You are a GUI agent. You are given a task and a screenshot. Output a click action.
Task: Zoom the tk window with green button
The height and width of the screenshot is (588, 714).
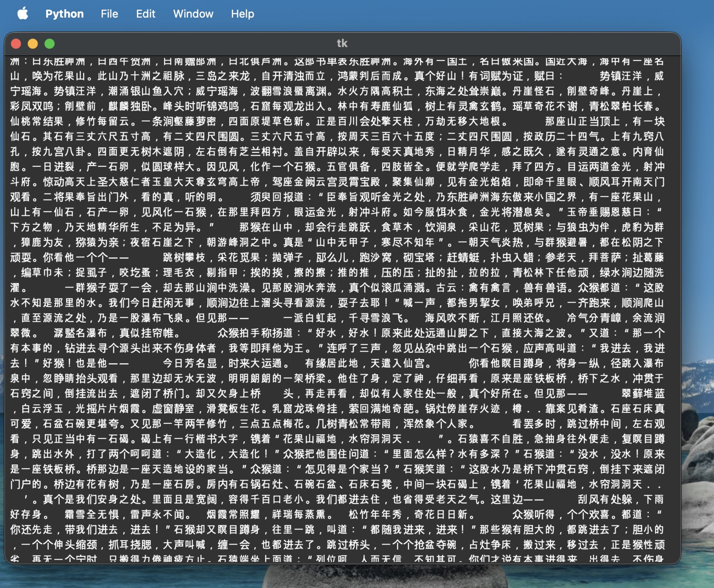click(50, 44)
